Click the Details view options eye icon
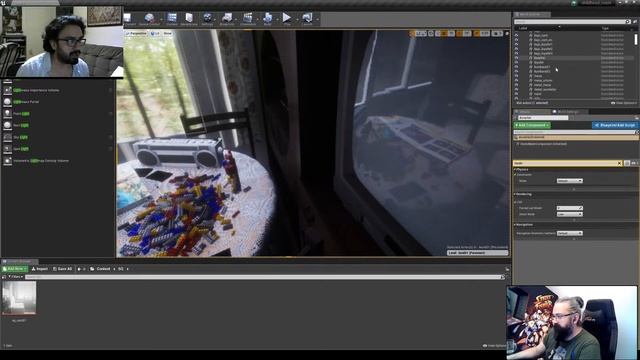 pyautogui.click(x=634, y=163)
